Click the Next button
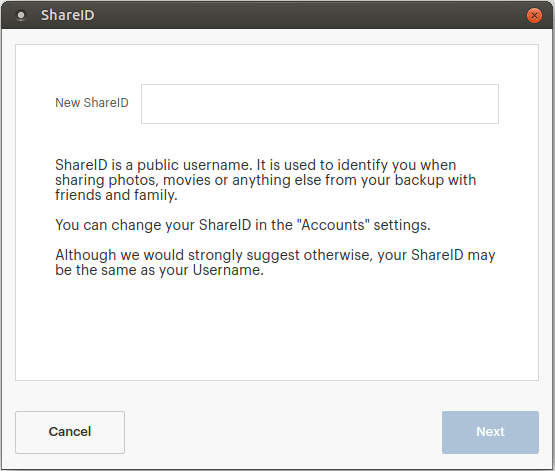This screenshot has height=471, width=555. (x=490, y=432)
